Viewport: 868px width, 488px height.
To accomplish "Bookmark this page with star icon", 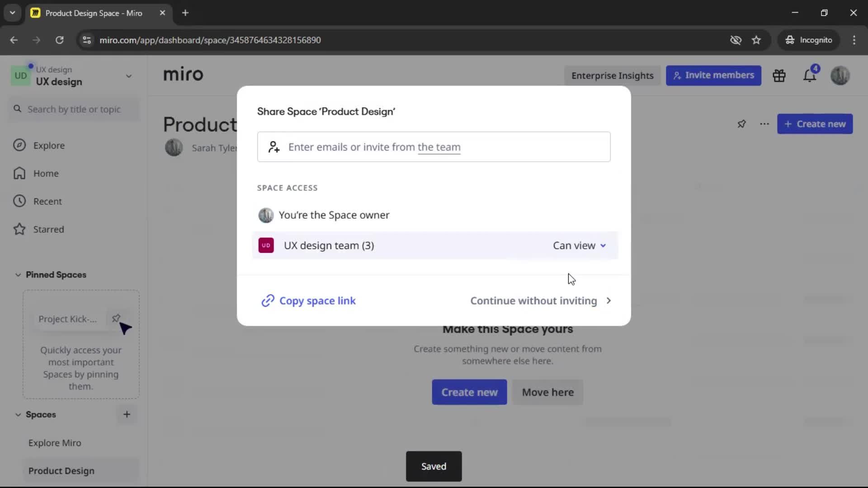I will click(756, 40).
